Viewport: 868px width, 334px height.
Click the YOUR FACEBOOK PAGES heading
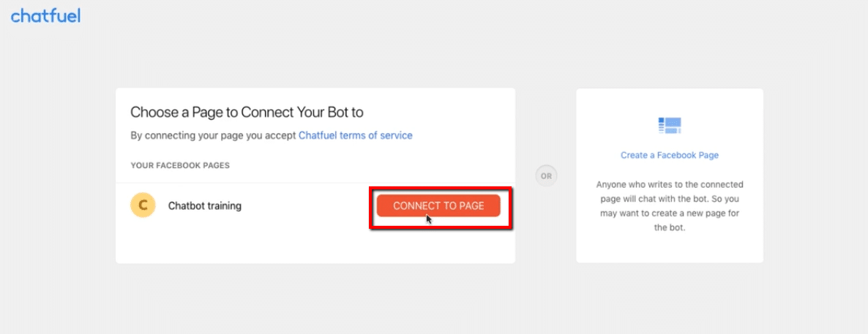[180, 165]
